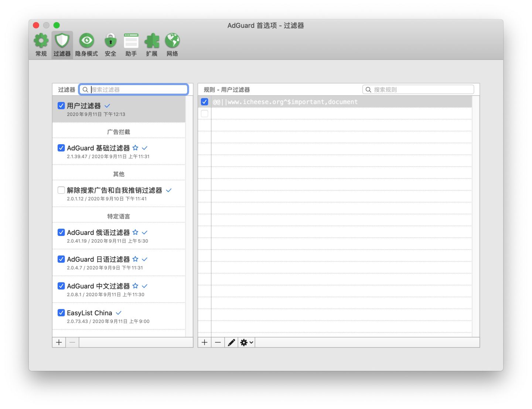Select AdGuard 基础过滤器 filter name
This screenshot has width=532, height=409.
98,148
